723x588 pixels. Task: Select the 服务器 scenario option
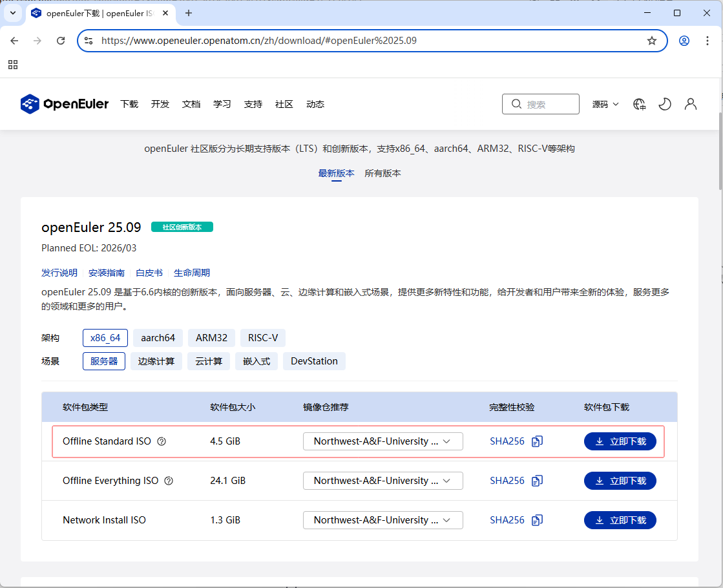pos(104,361)
